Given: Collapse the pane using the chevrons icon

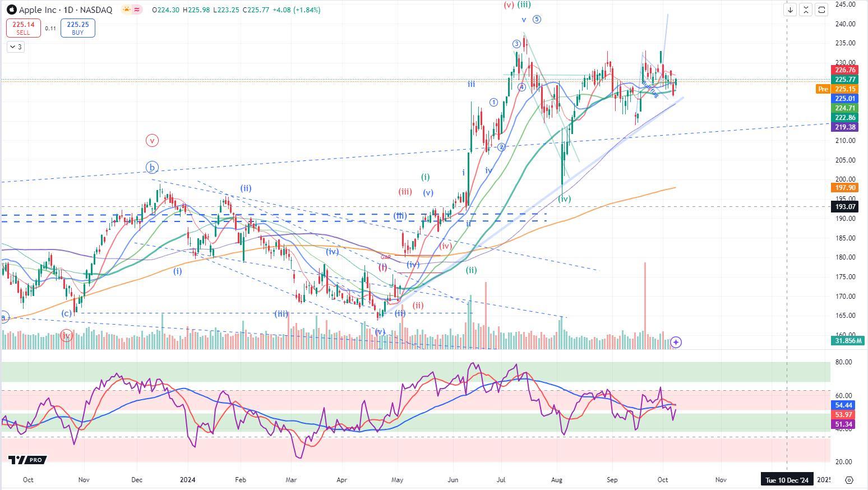Looking at the screenshot, I should click(x=806, y=10).
